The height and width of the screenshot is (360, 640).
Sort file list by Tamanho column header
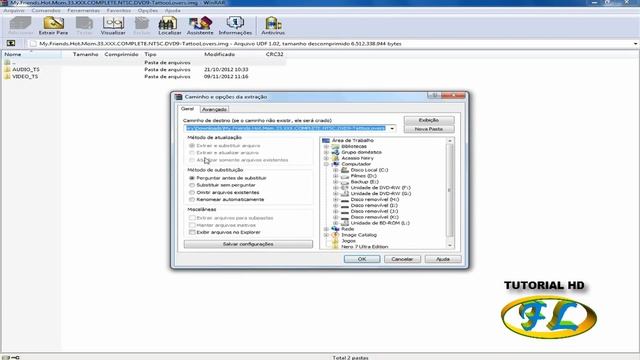coord(85,54)
